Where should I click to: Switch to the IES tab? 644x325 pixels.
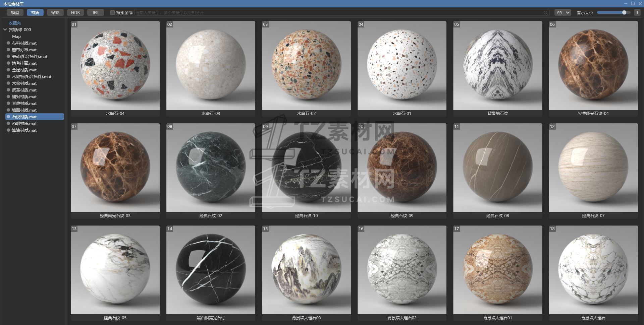click(x=96, y=13)
